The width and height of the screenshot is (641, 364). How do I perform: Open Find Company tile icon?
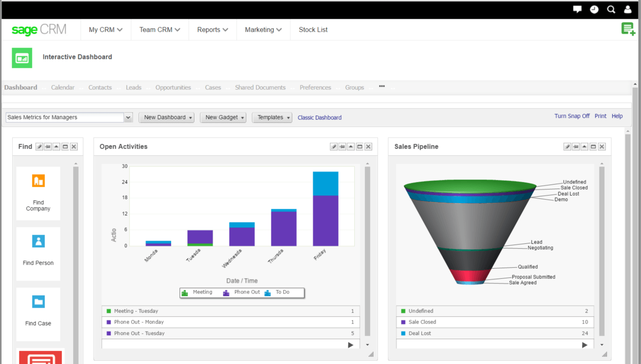39,180
